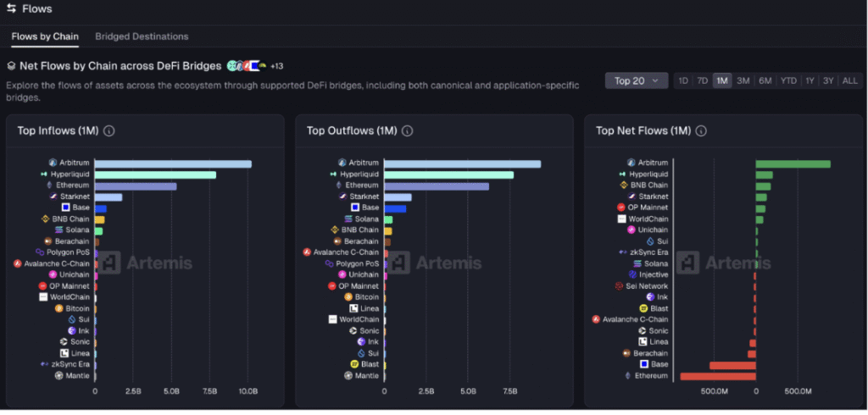Select the YTD time range

point(788,80)
